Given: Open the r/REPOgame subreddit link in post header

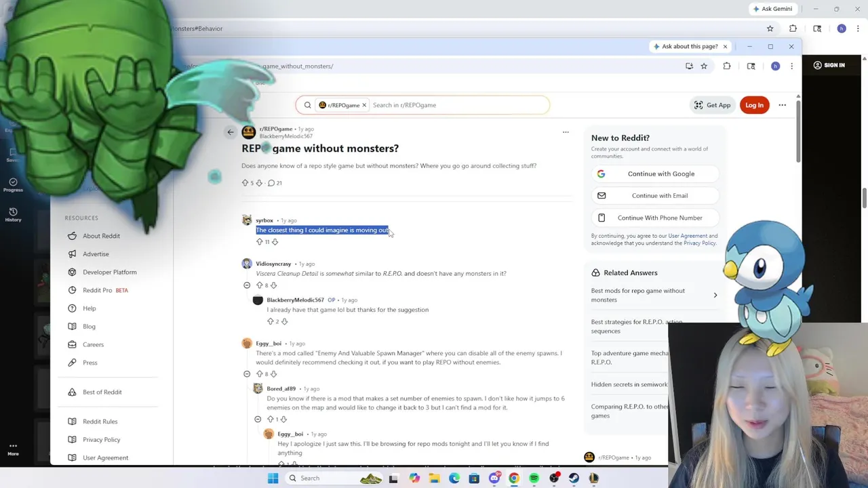Looking at the screenshot, I should pos(276,129).
